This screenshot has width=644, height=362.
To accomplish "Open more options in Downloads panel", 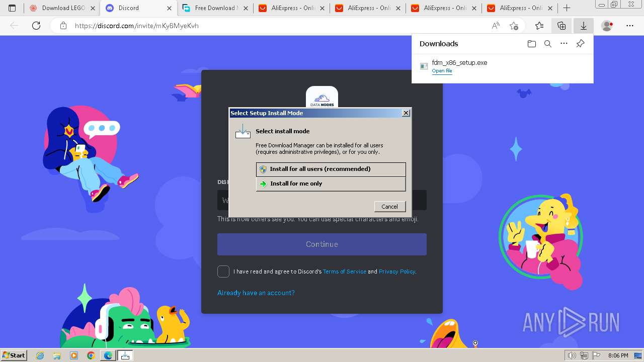I will pyautogui.click(x=564, y=44).
